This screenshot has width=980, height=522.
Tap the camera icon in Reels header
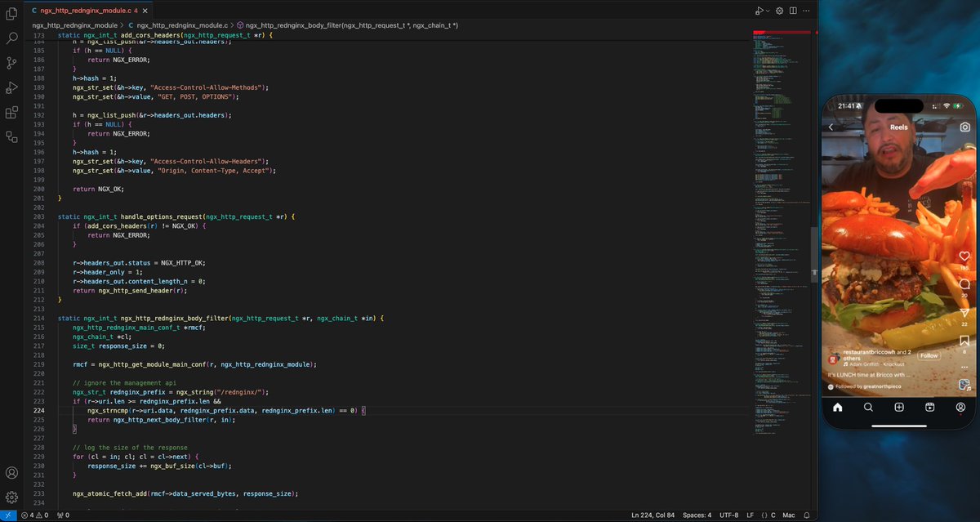[x=964, y=127]
